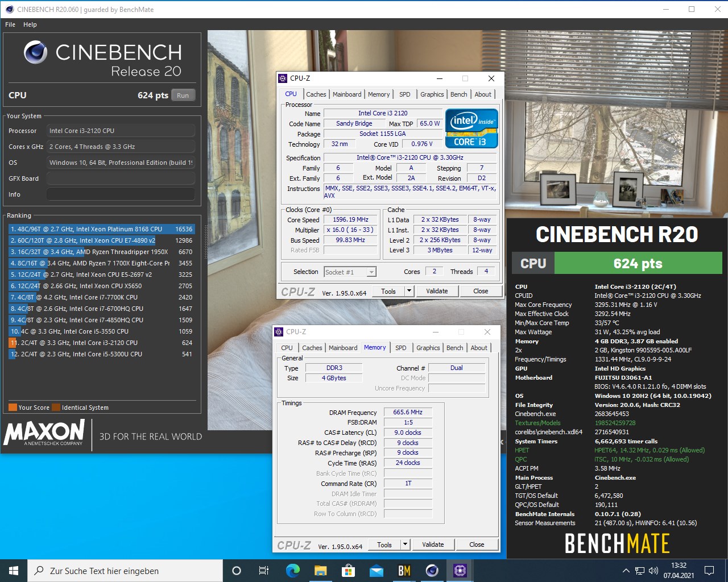Open Microsoft Store from taskbar
Image resolution: width=728 pixels, height=582 pixels.
[x=348, y=571]
